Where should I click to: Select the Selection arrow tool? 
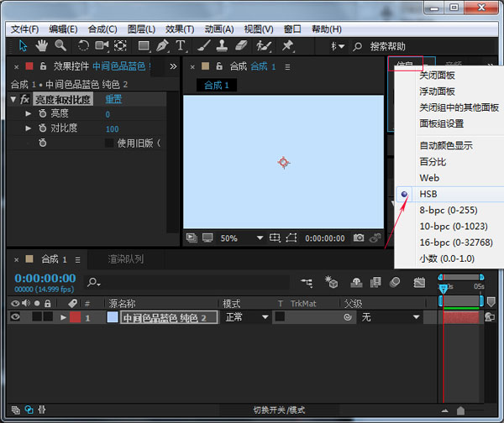tap(23, 46)
